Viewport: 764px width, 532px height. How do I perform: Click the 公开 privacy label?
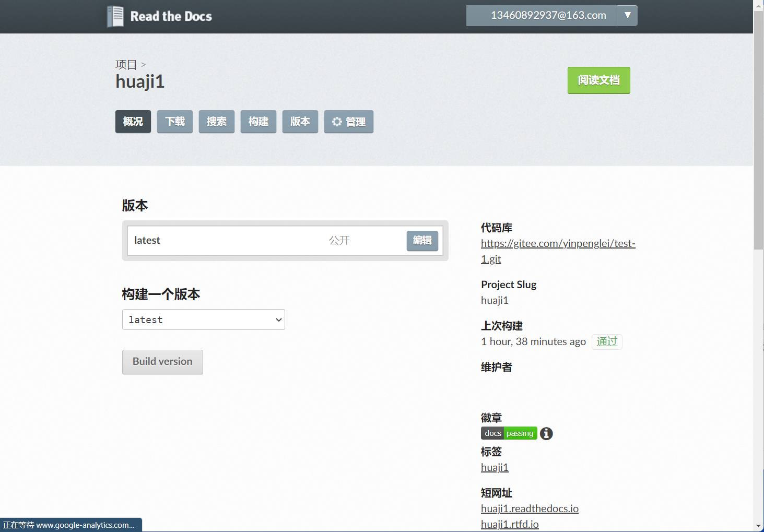coord(339,240)
